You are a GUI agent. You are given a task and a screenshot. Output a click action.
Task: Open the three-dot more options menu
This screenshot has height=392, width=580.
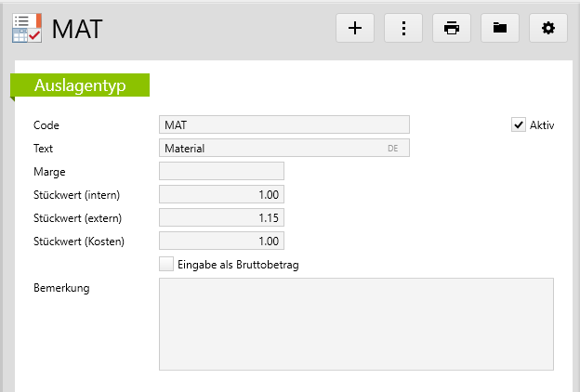coord(403,28)
